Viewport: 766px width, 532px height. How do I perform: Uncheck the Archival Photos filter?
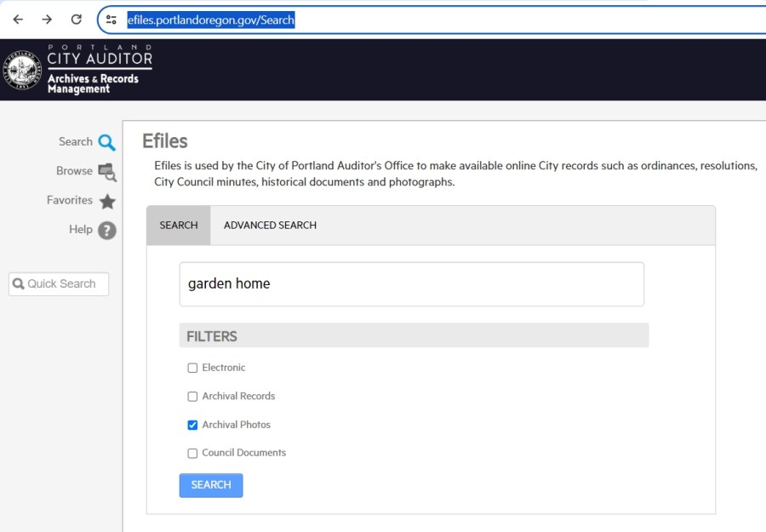click(192, 424)
